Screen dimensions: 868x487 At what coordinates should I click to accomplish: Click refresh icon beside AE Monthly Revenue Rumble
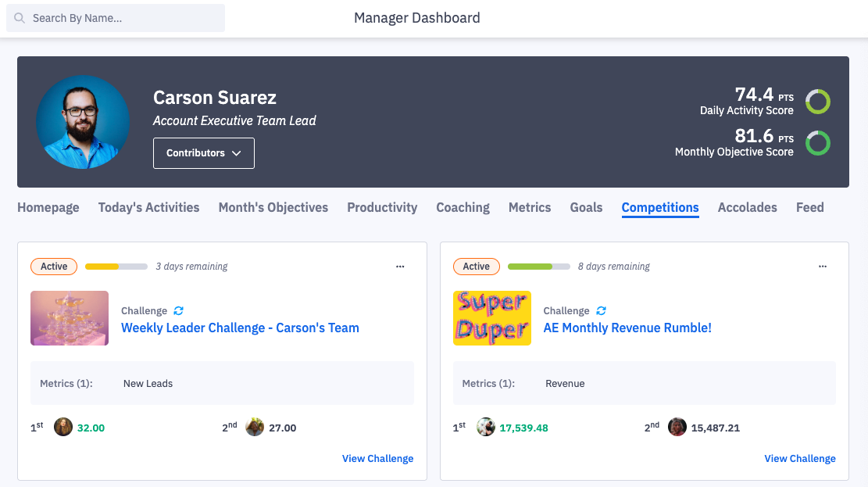coord(601,311)
